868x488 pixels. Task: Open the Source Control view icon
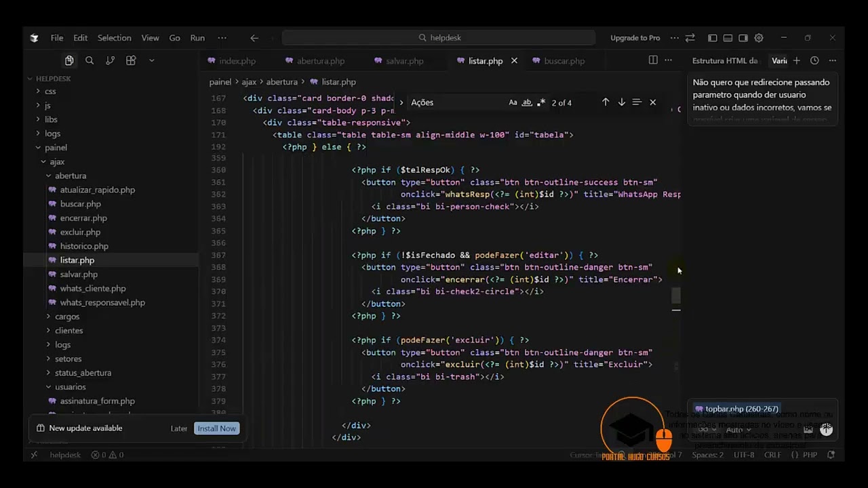110,60
